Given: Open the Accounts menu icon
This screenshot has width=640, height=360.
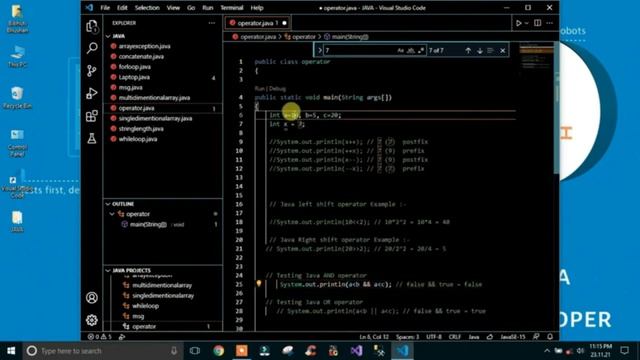Looking at the screenshot, I should (x=92, y=298).
